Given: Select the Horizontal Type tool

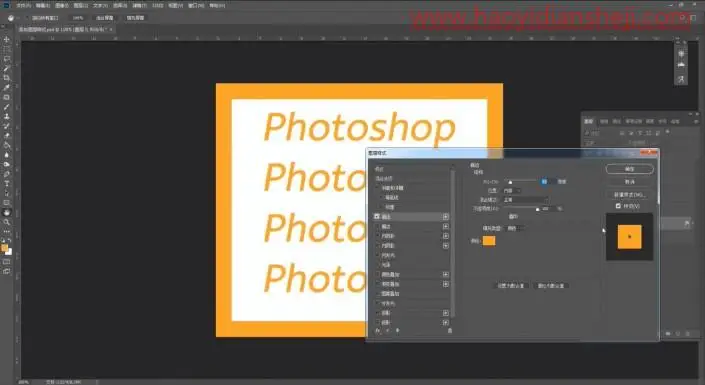Looking at the screenshot, I should tap(7, 184).
